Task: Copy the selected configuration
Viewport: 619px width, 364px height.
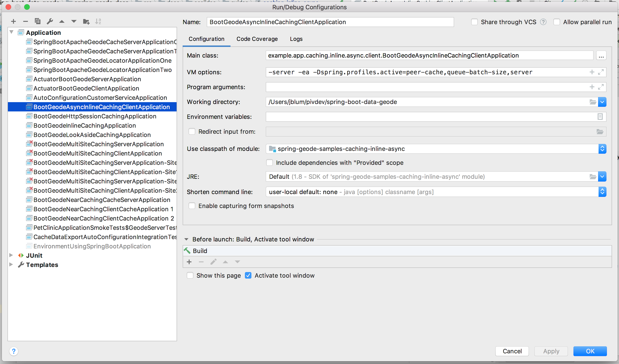Action: click(x=38, y=22)
